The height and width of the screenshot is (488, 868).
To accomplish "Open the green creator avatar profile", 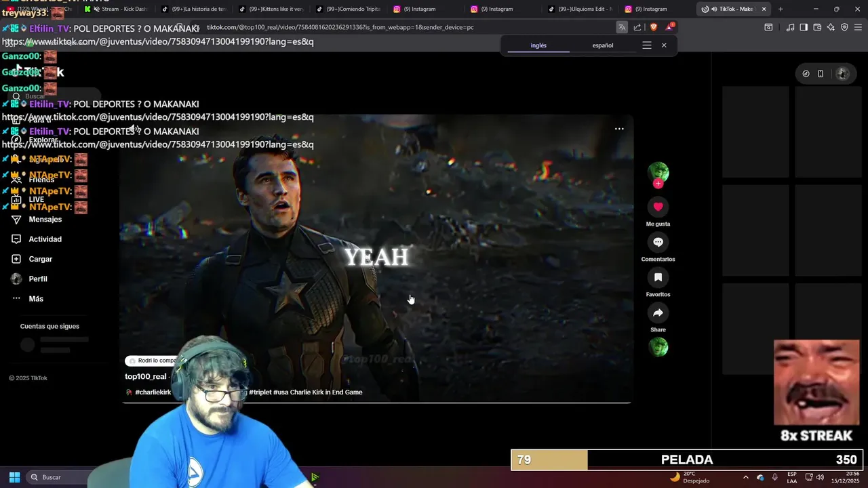I will [x=658, y=172].
